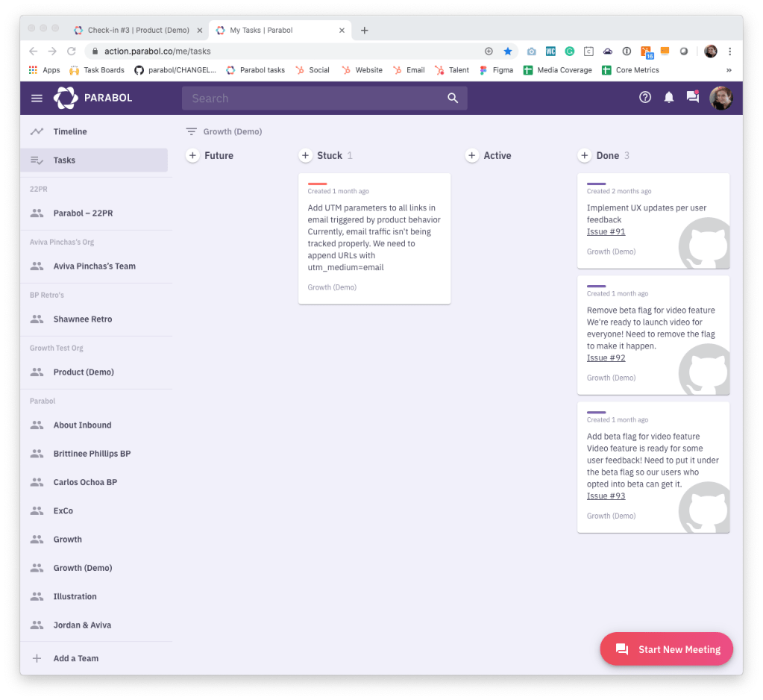Close the My Tasks | Parabol tab
The width and height of the screenshot is (763, 700).
(342, 30)
